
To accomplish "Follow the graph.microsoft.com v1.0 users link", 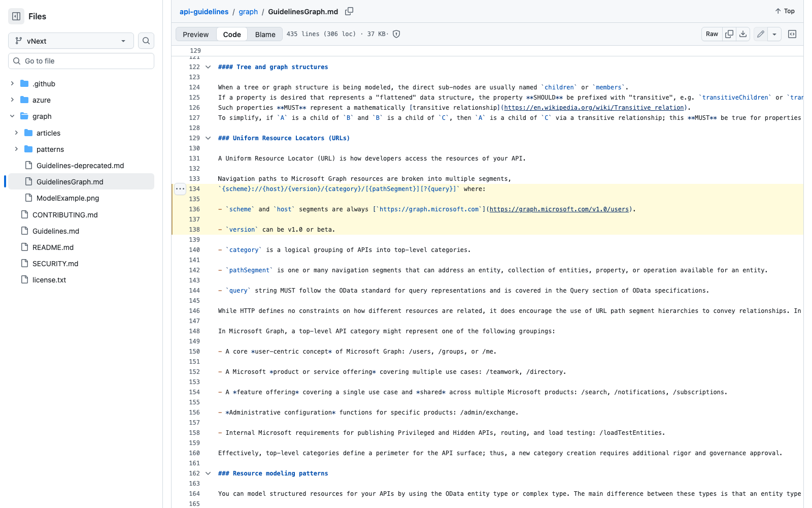I will coord(559,209).
